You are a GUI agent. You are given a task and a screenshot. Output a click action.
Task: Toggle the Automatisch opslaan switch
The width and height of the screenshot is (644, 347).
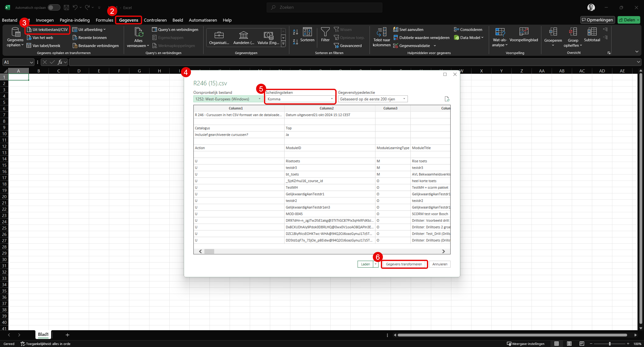pyautogui.click(x=54, y=8)
